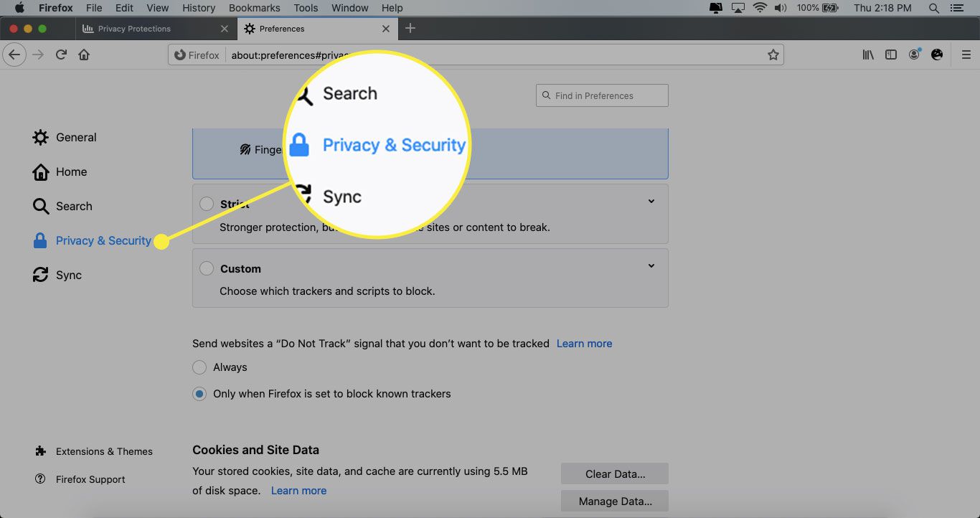The image size is (980, 518).
Task: Choose Always for Do Not Track
Action: click(x=199, y=367)
